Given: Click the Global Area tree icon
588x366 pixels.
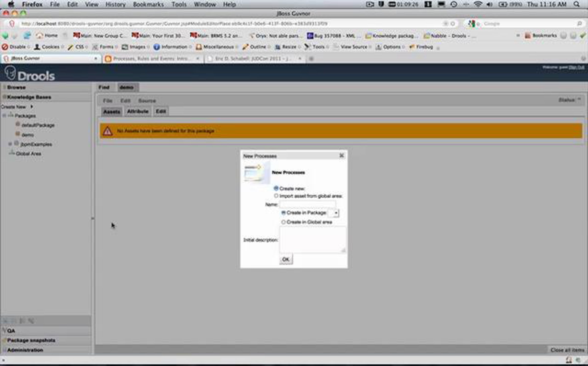Looking at the screenshot, I should pyautogui.click(x=12, y=152).
